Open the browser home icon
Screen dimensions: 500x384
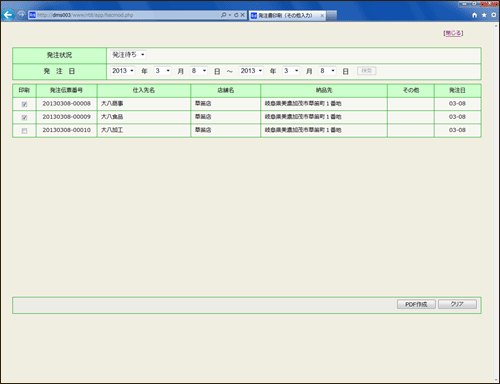[x=475, y=15]
